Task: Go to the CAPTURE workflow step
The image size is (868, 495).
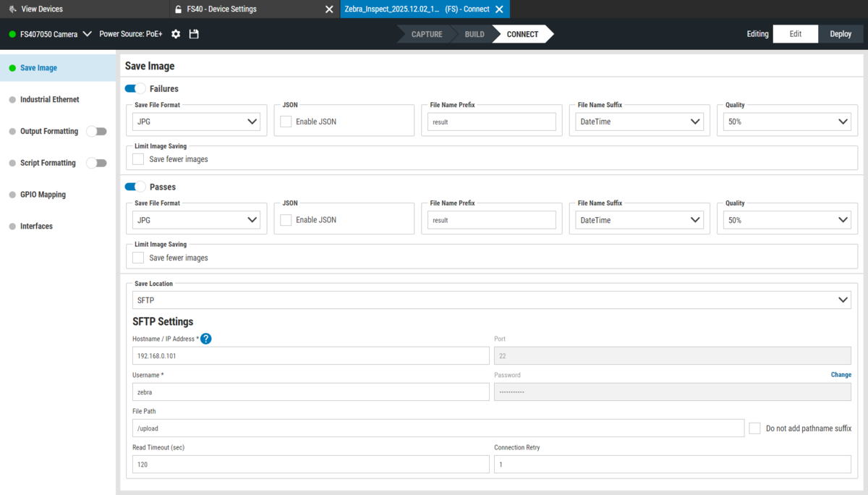Action: [427, 34]
